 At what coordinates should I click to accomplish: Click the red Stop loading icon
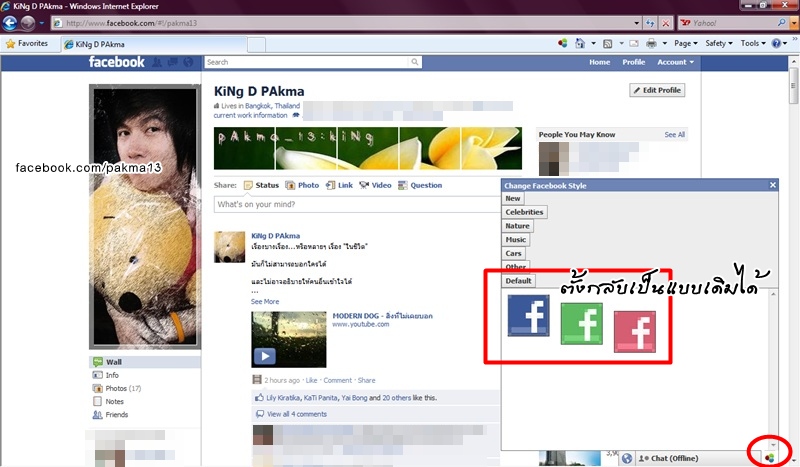(666, 23)
